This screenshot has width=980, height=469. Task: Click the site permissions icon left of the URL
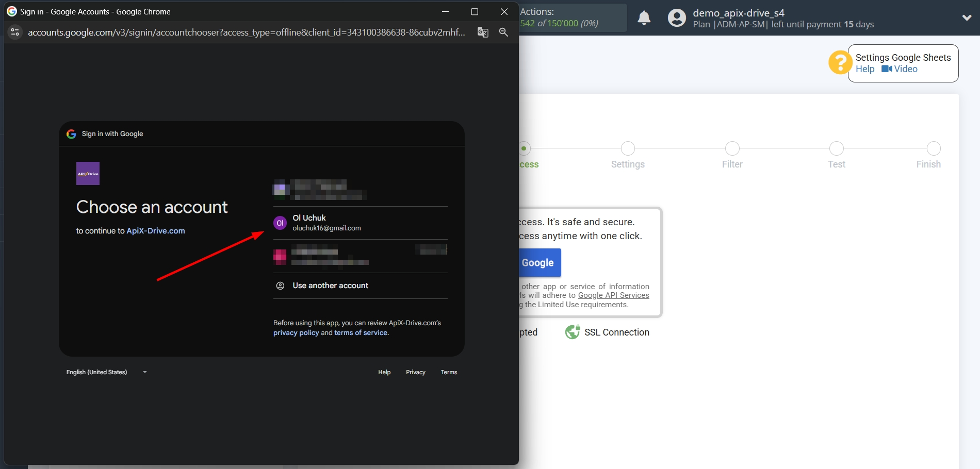(14, 32)
